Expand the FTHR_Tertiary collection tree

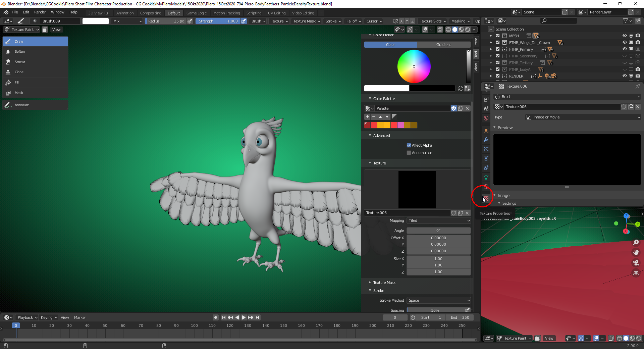coord(491,63)
